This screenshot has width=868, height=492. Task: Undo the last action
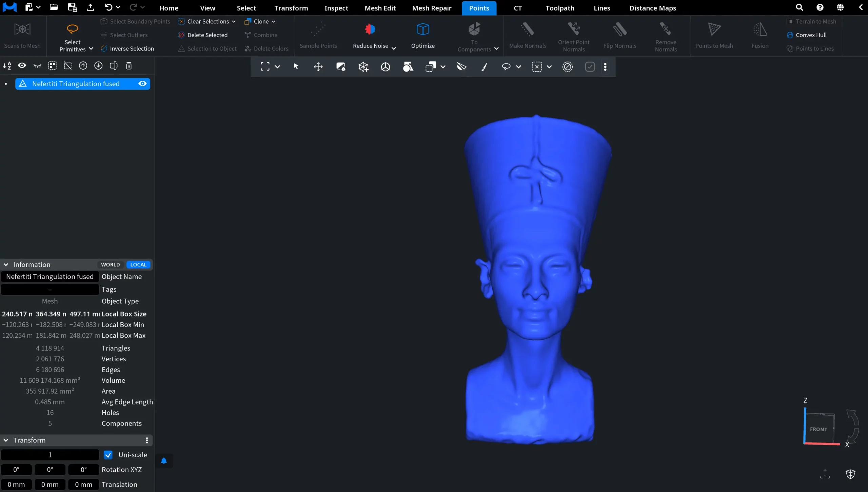(x=108, y=7)
